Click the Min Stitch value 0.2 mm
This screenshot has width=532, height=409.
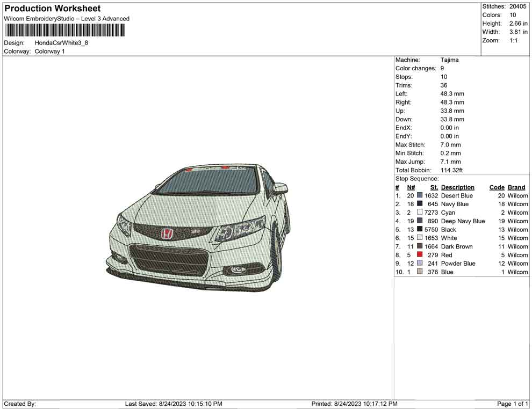point(450,153)
